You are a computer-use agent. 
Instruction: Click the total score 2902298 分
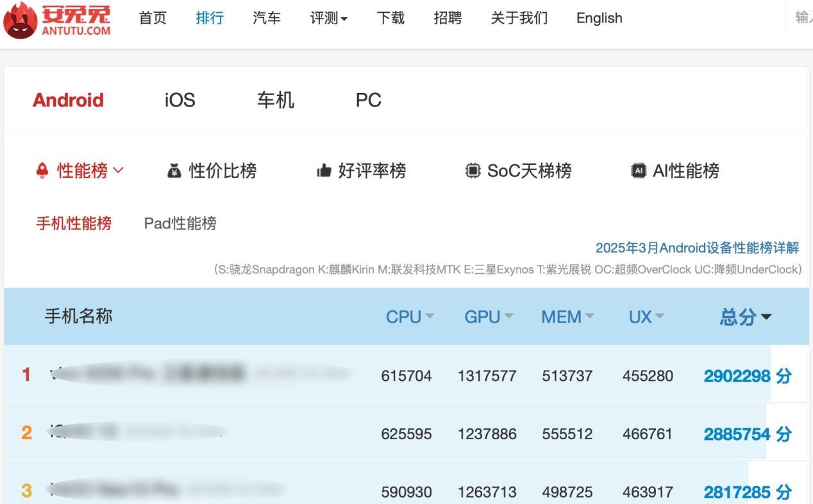[x=748, y=376]
